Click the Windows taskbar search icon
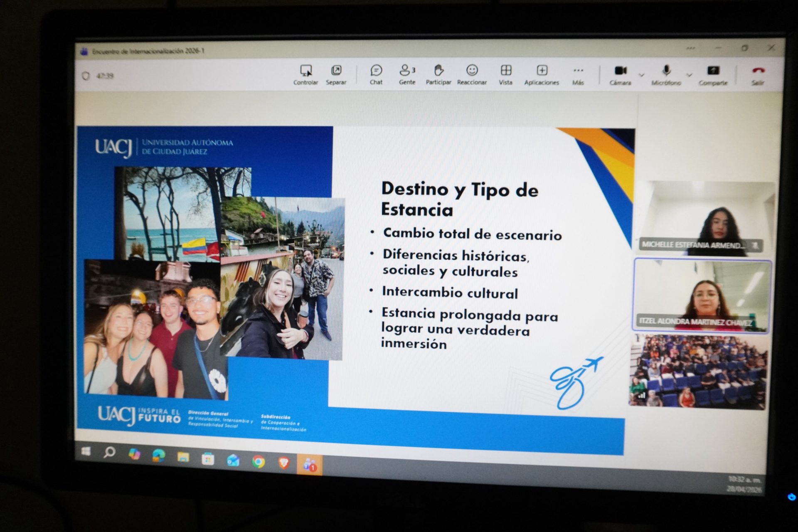The height and width of the screenshot is (532, 798). pos(109,452)
